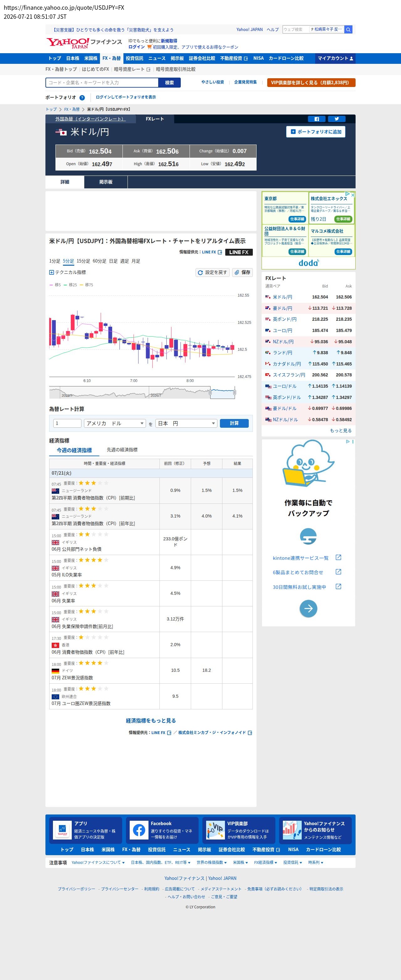401x980 pixels.
Task: Select the 日足 chart interval
Action: pyautogui.click(x=113, y=261)
